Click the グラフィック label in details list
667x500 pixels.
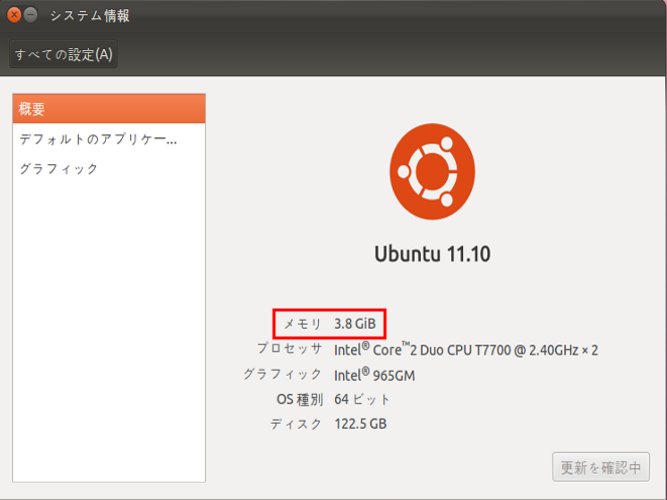point(282,374)
